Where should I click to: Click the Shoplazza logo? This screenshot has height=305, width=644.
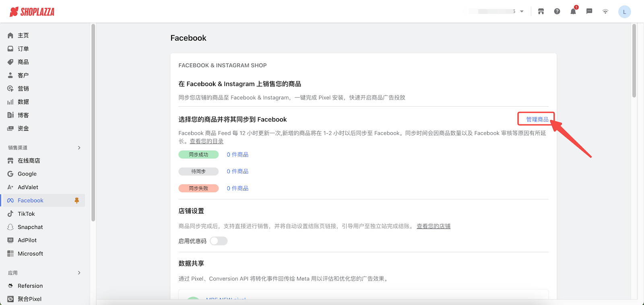point(32,12)
